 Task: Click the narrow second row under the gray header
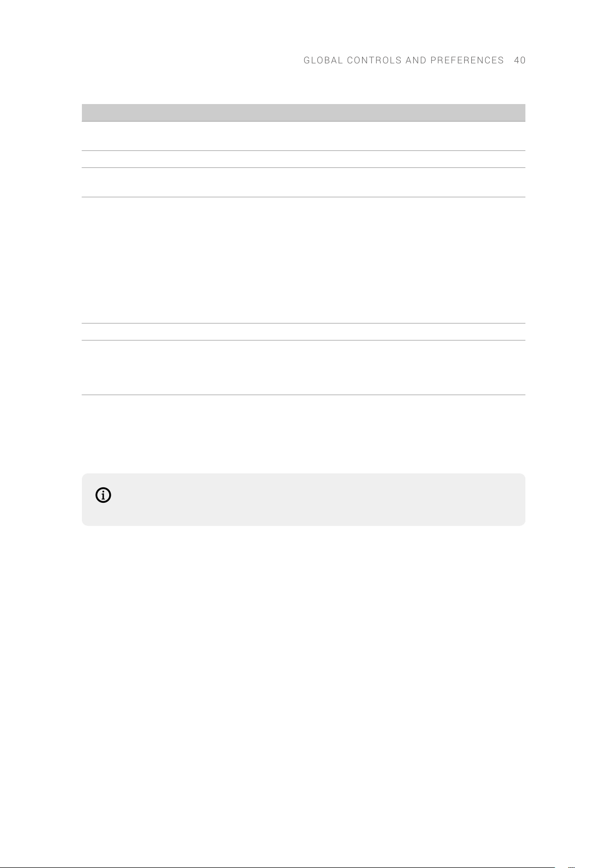click(x=303, y=159)
